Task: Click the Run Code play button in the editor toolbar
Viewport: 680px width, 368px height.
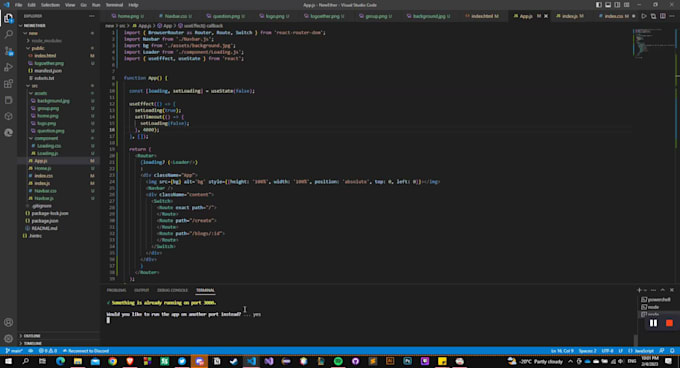Action: [644, 16]
